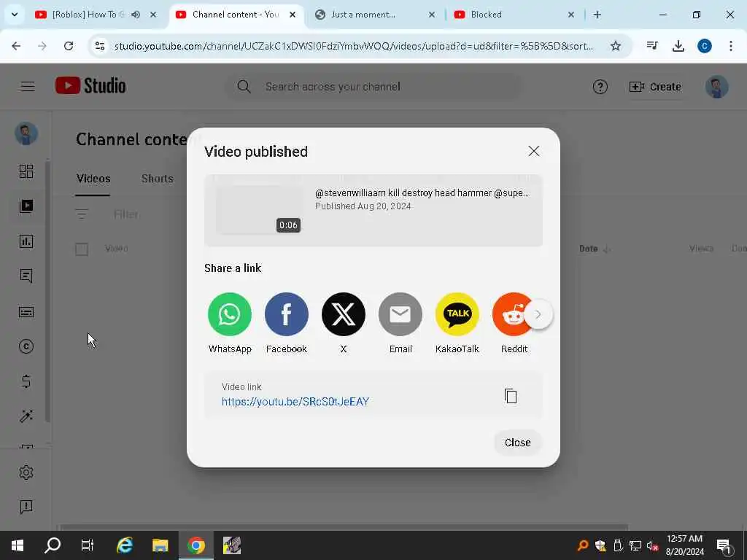747x560 pixels.
Task: Reload the current page
Action: pyautogui.click(x=69, y=46)
